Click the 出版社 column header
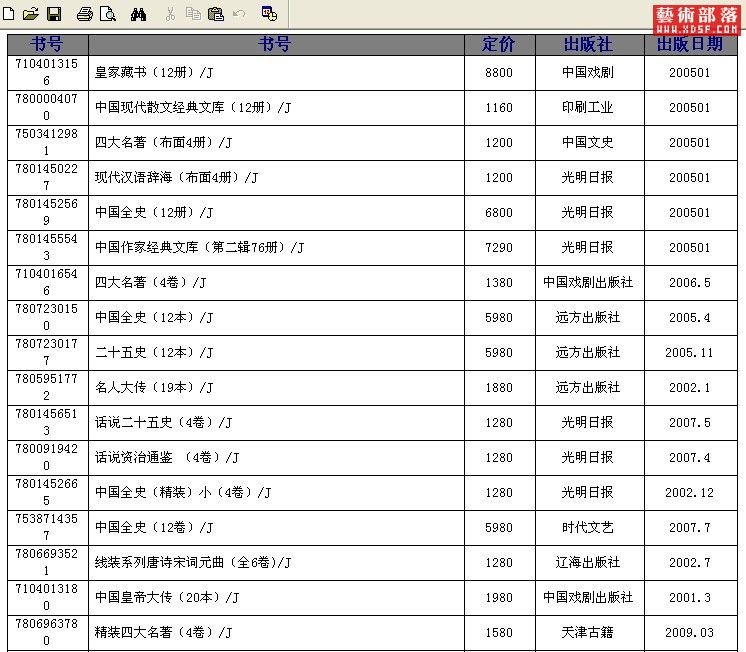Image resolution: width=746 pixels, height=652 pixels. point(589,44)
